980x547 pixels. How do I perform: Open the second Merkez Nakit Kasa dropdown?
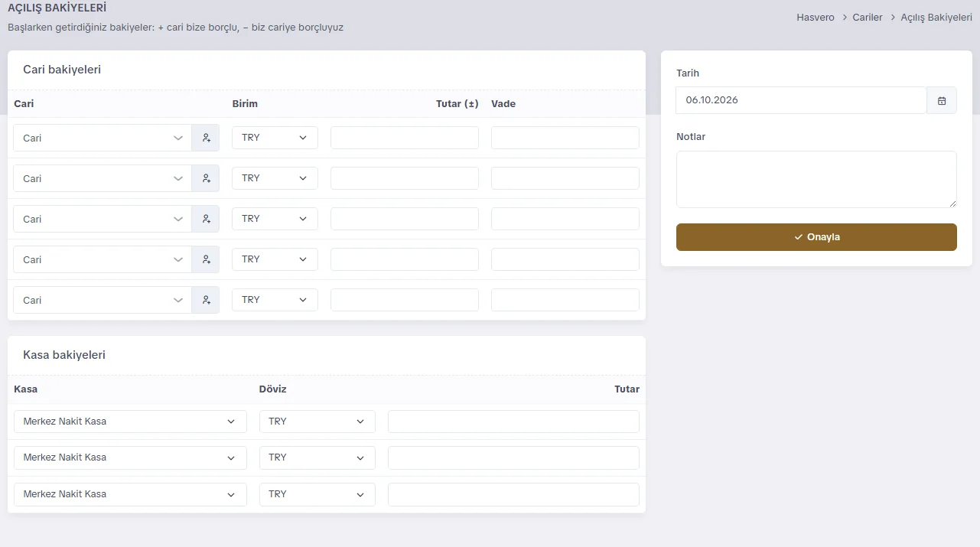130,457
